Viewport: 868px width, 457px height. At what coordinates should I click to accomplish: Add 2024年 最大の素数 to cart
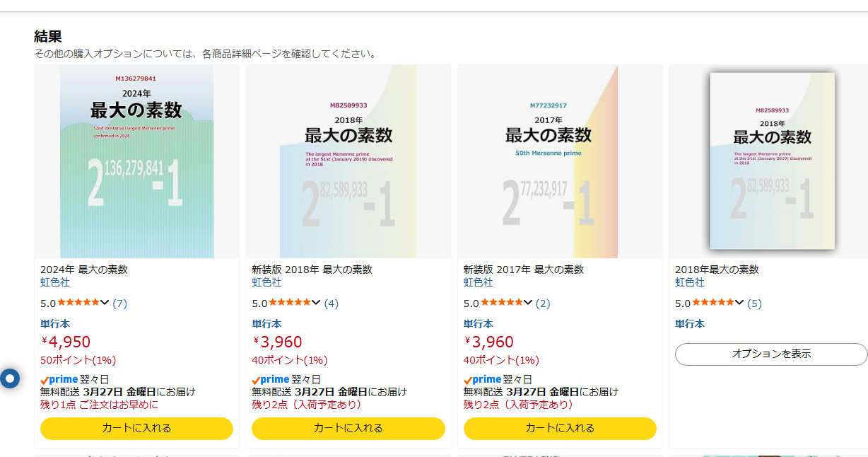pyautogui.click(x=136, y=428)
